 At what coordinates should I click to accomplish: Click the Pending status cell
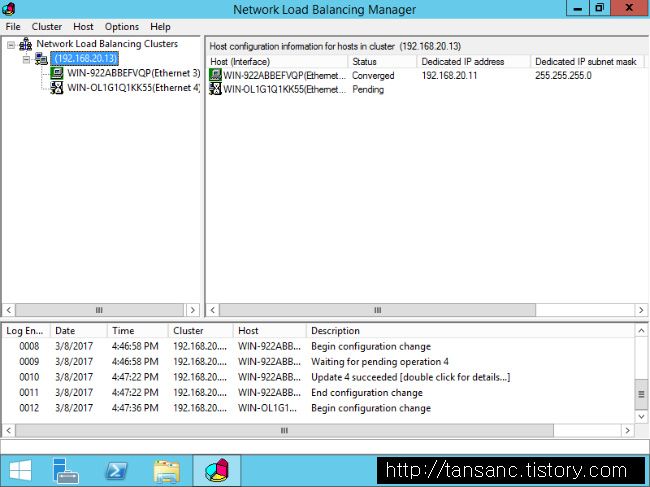(368, 90)
